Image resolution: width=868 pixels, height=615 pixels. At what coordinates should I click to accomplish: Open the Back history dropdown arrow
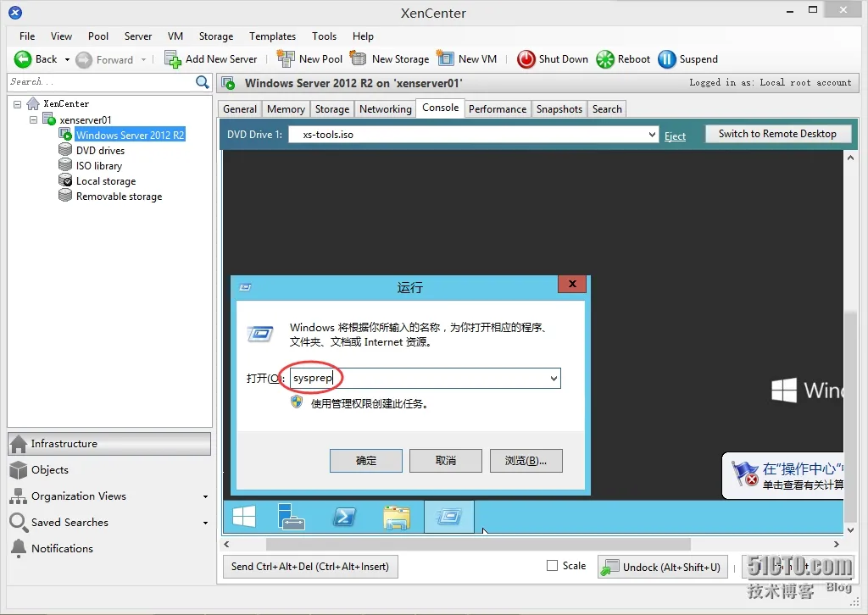67,60
